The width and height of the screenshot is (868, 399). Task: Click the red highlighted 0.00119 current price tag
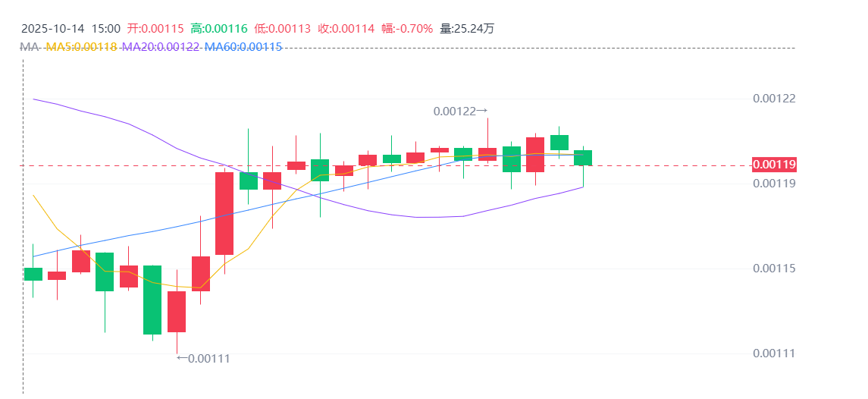(774, 165)
